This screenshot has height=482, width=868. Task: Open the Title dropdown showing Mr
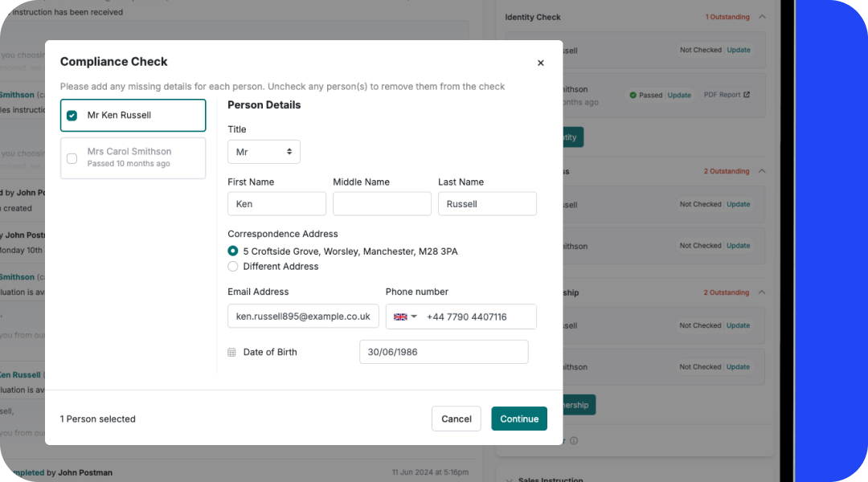[x=264, y=152]
